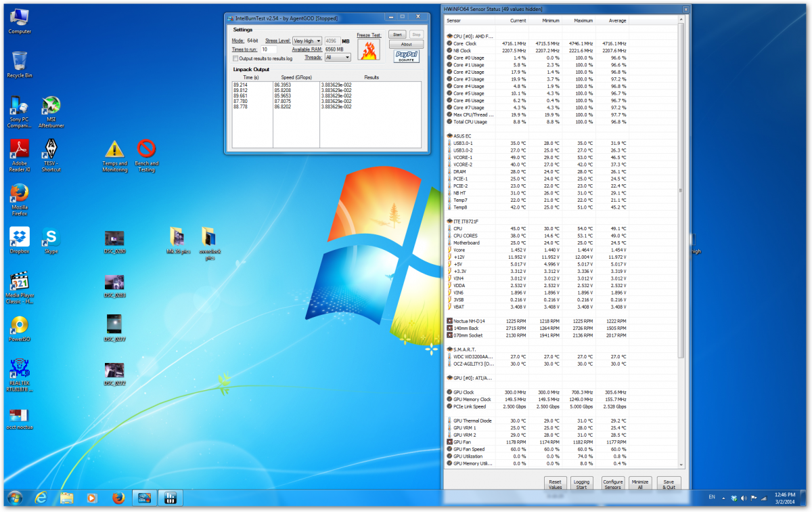Select the Recycle Bin desktop icon
Viewport: 812px width, 512px height.
pos(20,65)
